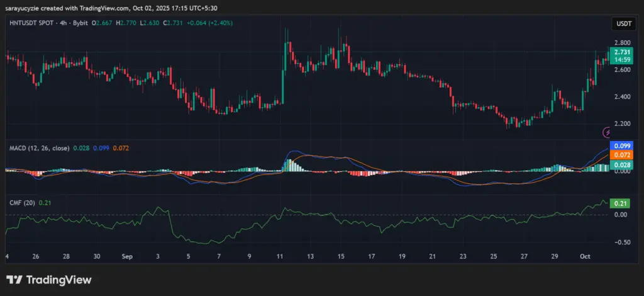
Task: Open the USDT currency selector
Action: tap(623, 24)
